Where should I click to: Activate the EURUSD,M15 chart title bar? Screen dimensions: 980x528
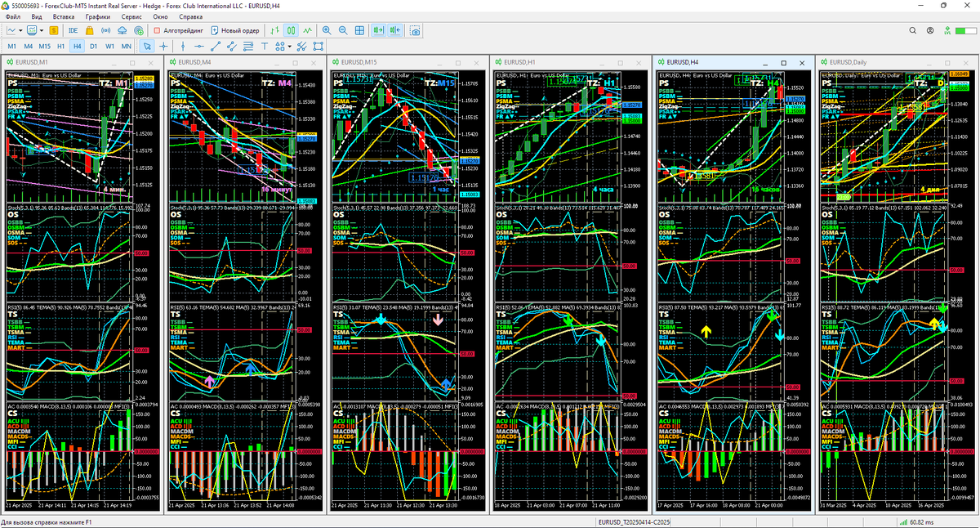tap(407, 62)
